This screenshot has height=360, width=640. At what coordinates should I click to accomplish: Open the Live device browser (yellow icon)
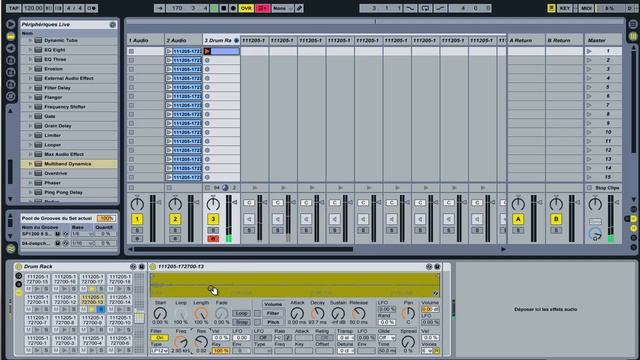click(x=11, y=36)
